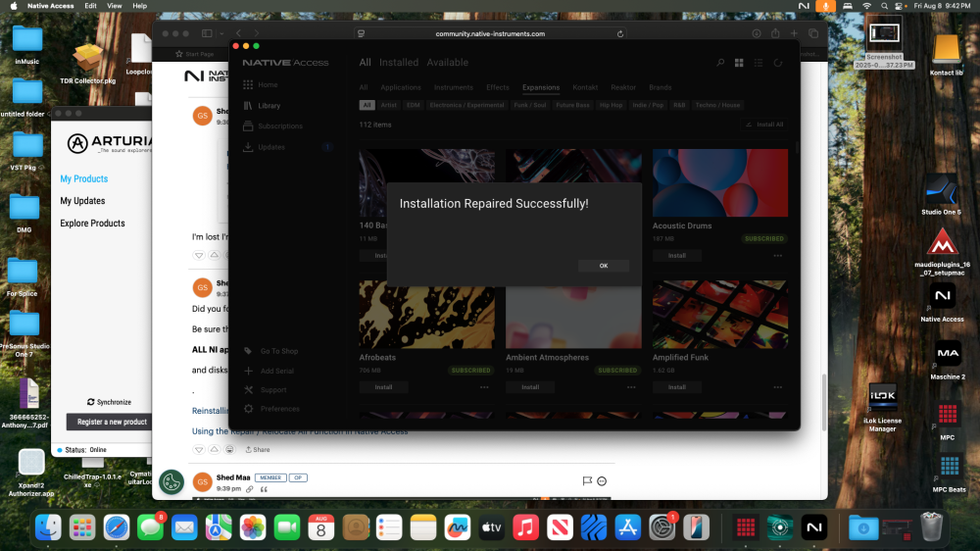980x551 pixels.
Task: Filter expansions by Future Bass
Action: [x=572, y=105]
